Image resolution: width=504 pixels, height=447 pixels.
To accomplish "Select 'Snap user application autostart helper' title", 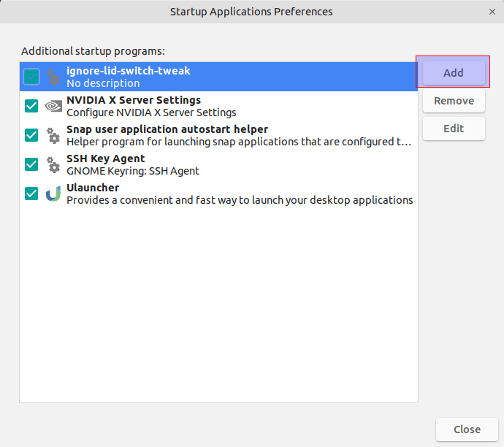I will point(167,129).
